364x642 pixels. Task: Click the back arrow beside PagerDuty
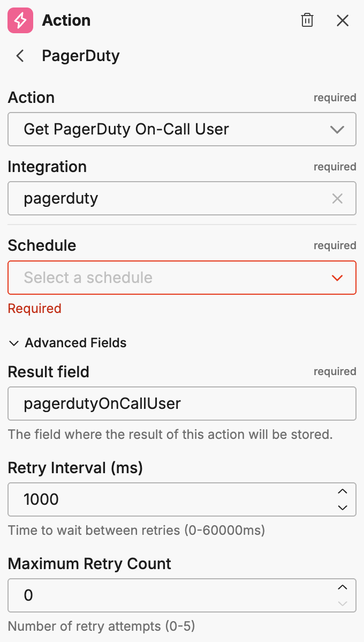pos(19,56)
